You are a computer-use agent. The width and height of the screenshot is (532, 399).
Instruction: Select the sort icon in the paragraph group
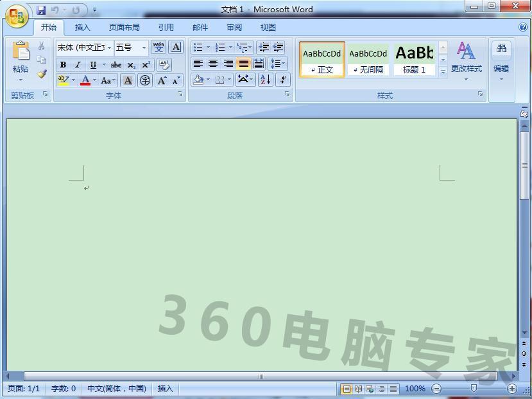coord(264,79)
